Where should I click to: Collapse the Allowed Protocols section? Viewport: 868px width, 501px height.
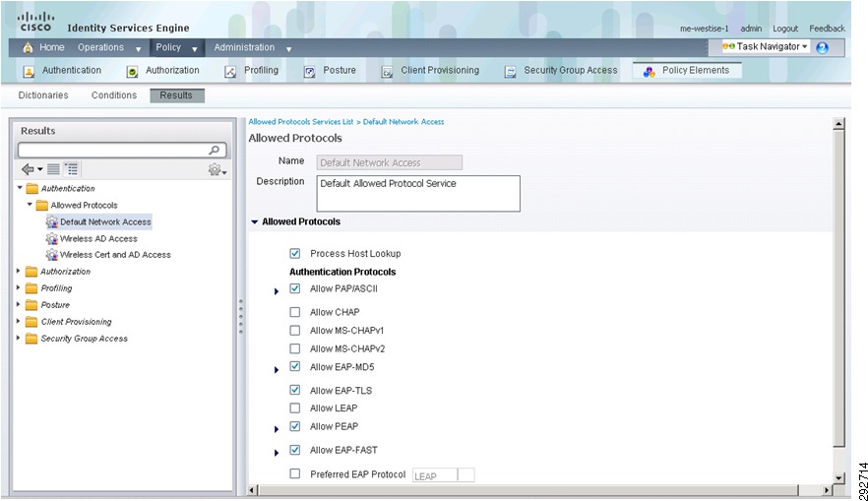point(255,222)
